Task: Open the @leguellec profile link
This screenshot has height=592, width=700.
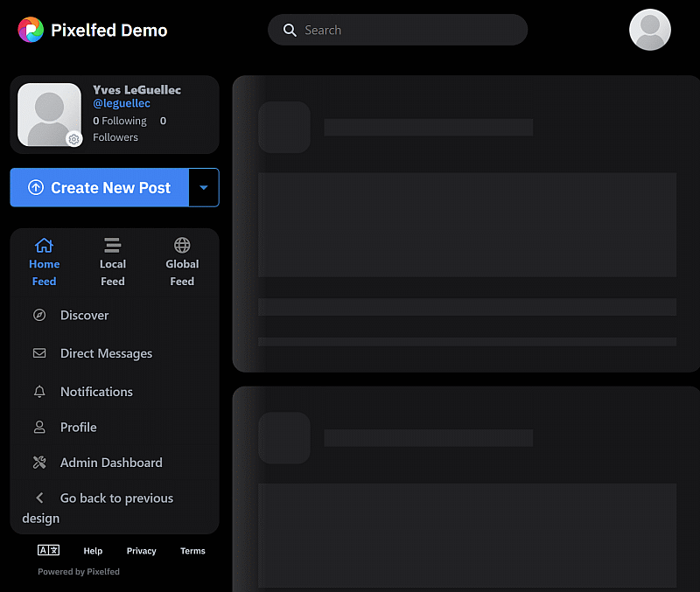Action: [x=122, y=104]
